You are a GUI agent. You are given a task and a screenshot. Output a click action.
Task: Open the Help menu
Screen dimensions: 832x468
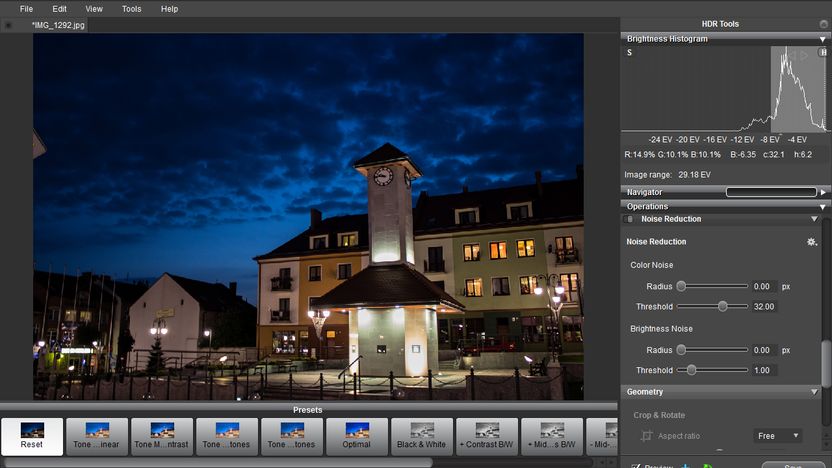pos(169,9)
